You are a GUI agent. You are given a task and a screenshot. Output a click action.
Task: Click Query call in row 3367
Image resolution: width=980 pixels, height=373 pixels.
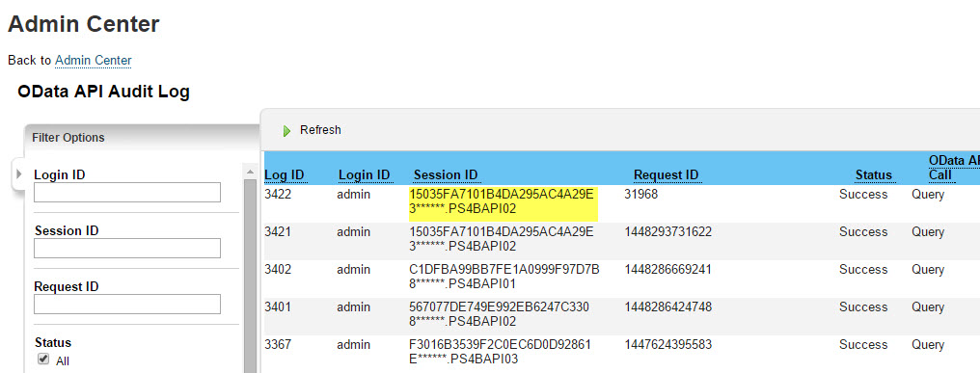[x=928, y=344]
